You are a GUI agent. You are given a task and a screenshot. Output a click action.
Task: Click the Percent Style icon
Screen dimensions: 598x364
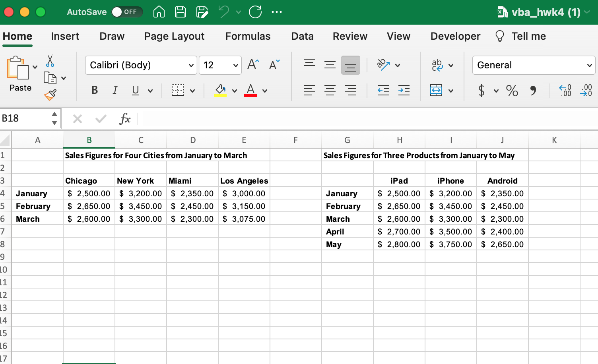(512, 91)
